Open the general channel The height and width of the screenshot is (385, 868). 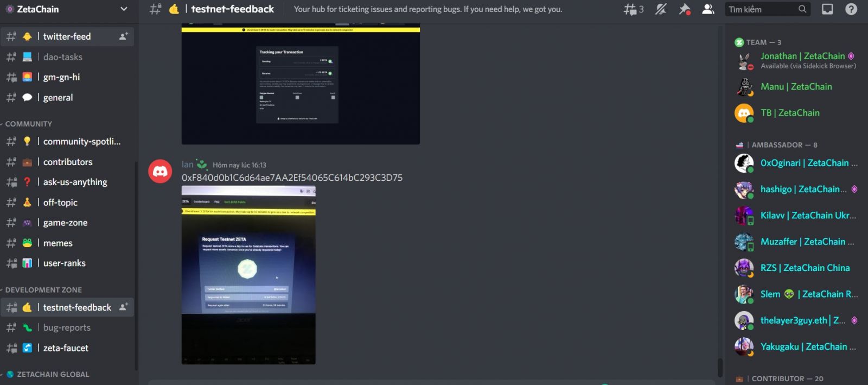tap(67, 98)
